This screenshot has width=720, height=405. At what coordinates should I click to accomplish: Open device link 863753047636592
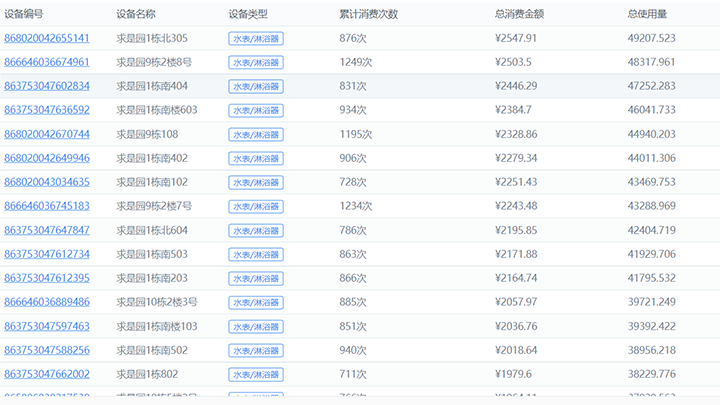click(47, 110)
